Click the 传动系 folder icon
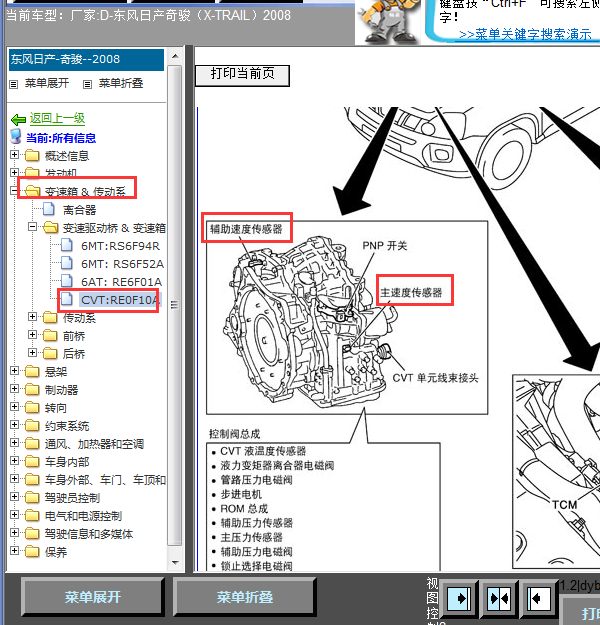 pyautogui.click(x=50, y=317)
